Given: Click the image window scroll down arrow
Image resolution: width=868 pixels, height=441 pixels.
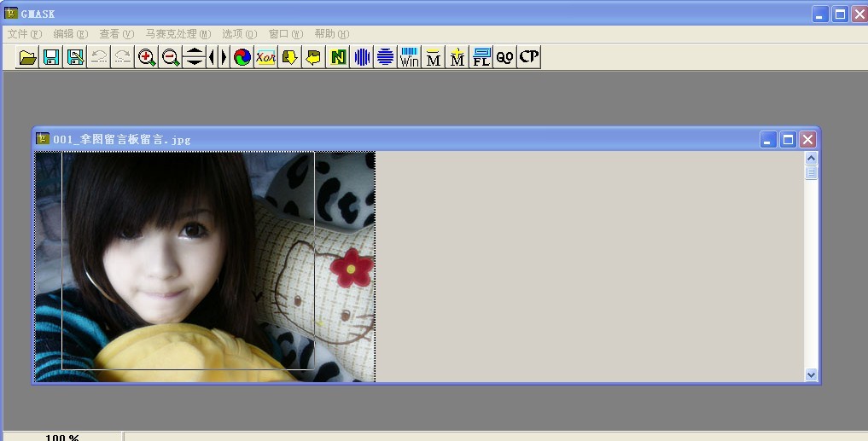Looking at the screenshot, I should pos(811,374).
